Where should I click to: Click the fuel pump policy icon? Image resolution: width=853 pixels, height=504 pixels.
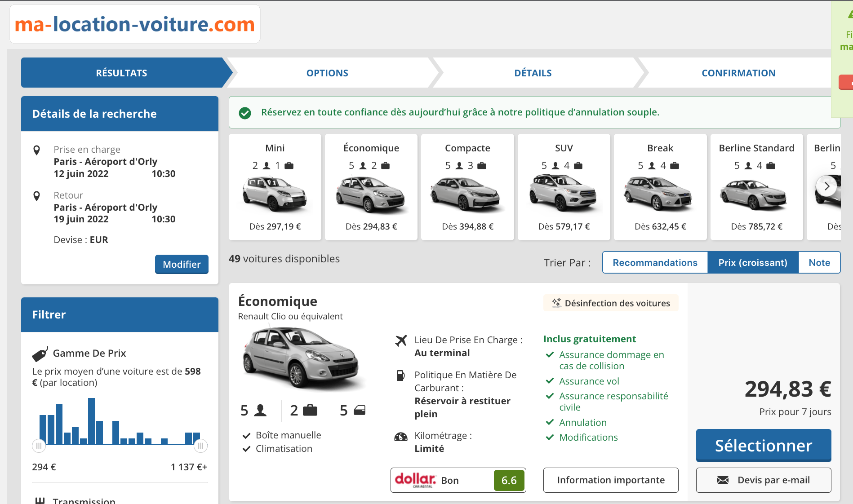tap(400, 376)
